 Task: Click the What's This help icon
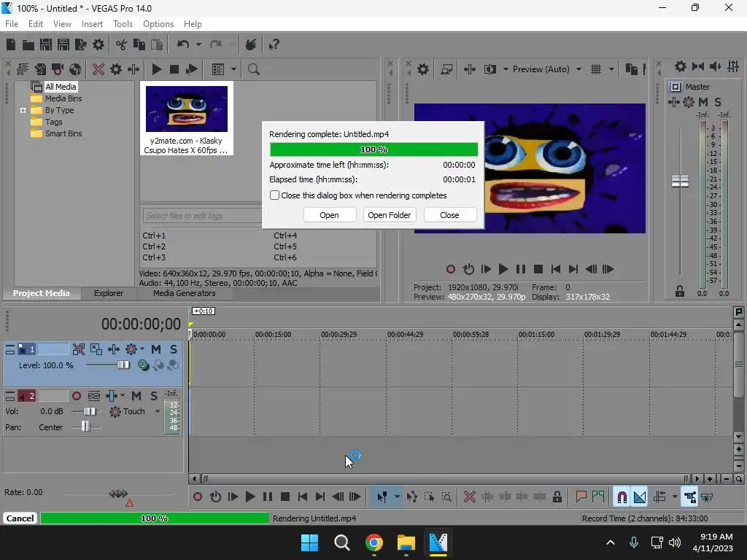(x=274, y=44)
